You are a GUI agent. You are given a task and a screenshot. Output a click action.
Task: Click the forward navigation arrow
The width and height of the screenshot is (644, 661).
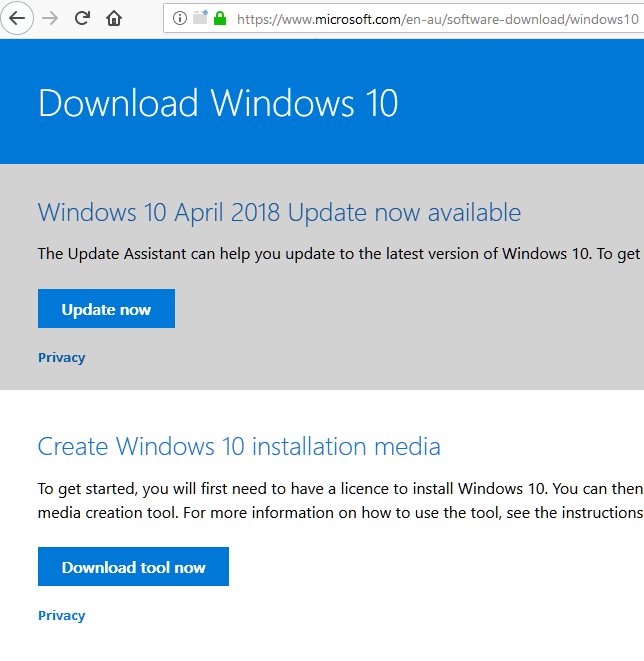50,18
